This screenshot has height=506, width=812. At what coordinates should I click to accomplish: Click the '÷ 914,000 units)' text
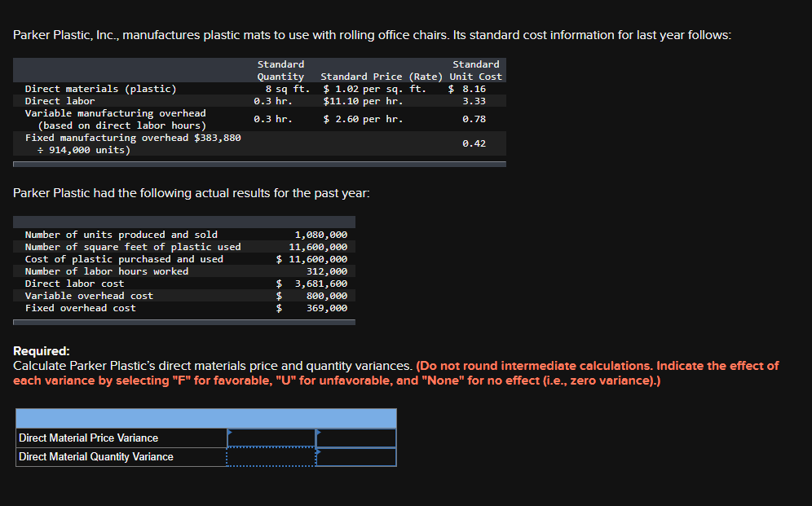coord(84,150)
